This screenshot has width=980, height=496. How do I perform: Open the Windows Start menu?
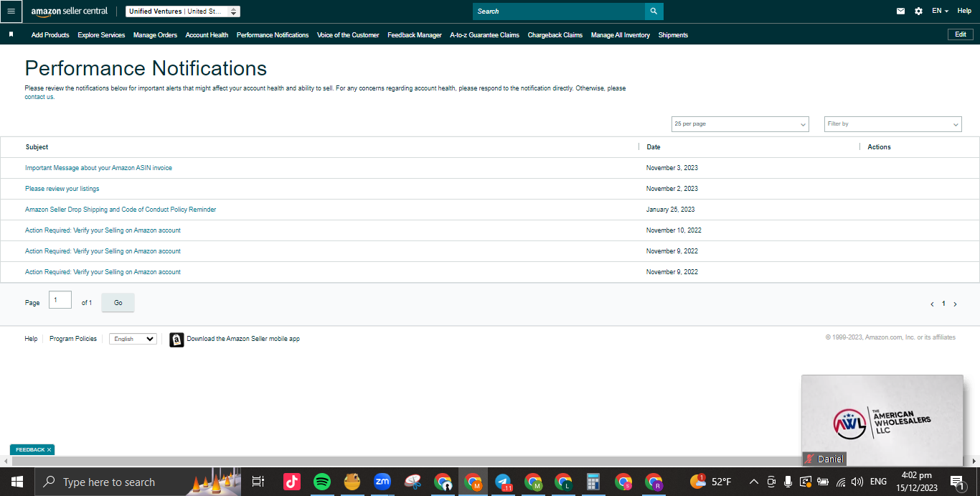coord(17,482)
